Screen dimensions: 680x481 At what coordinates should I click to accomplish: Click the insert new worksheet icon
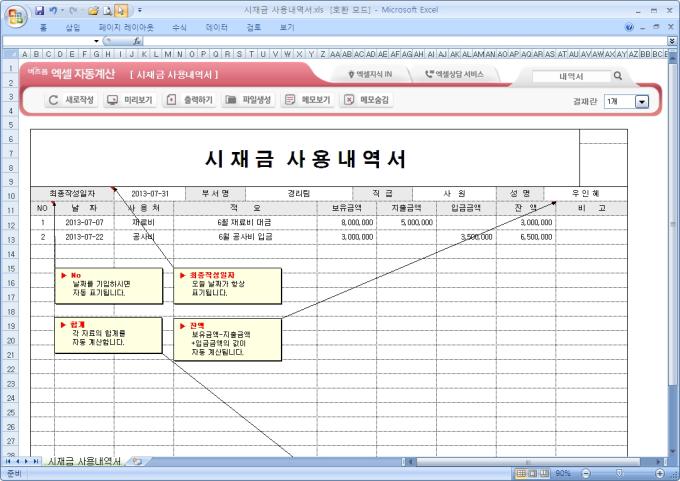pyautogui.click(x=137, y=461)
